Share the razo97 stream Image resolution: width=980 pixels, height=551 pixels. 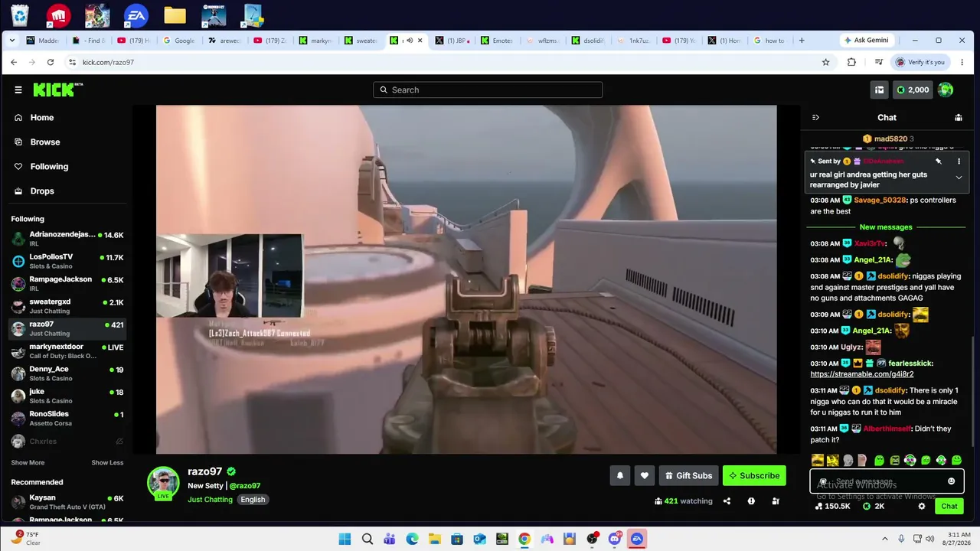click(727, 501)
